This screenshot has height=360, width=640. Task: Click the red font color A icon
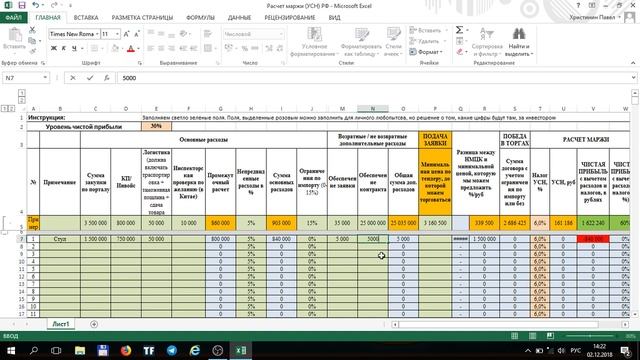click(131, 49)
